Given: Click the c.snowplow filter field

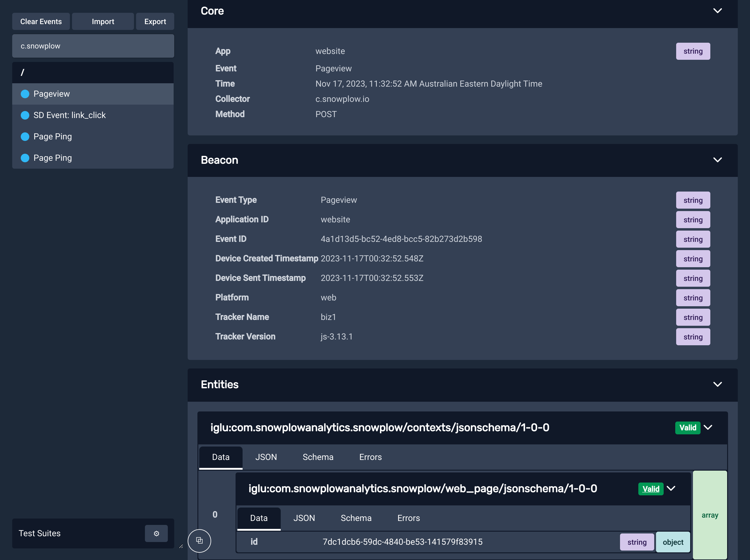Looking at the screenshot, I should click(93, 46).
